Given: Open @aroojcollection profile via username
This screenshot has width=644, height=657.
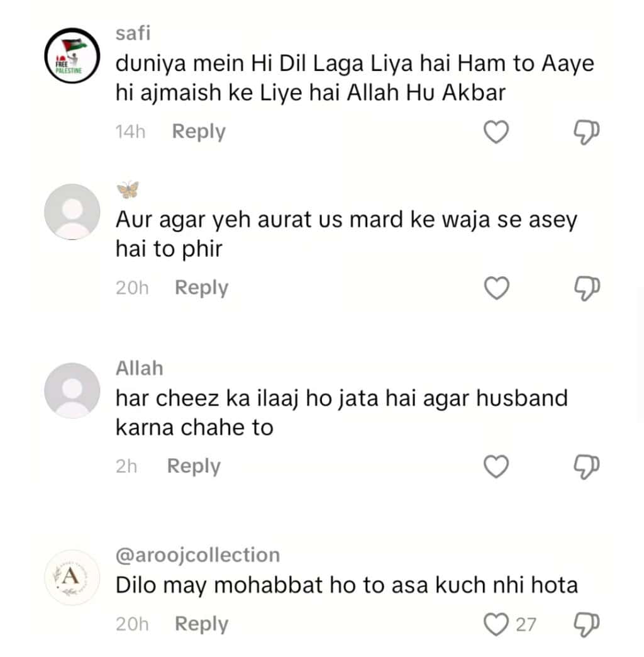Looking at the screenshot, I should coord(197,555).
